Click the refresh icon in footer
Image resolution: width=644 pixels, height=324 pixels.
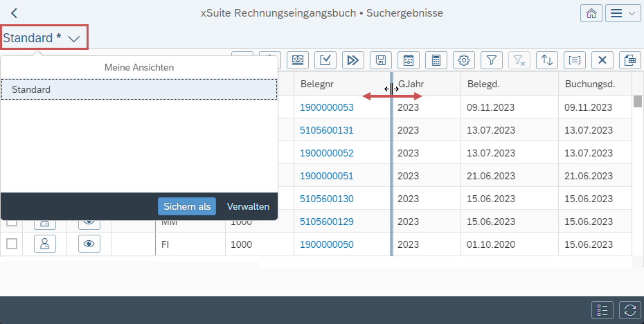[630, 310]
